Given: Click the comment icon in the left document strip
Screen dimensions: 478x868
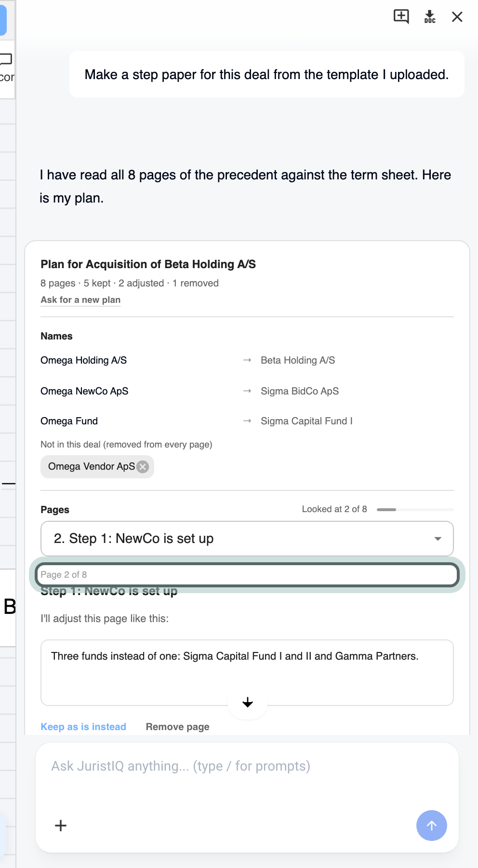Looking at the screenshot, I should tap(6, 59).
